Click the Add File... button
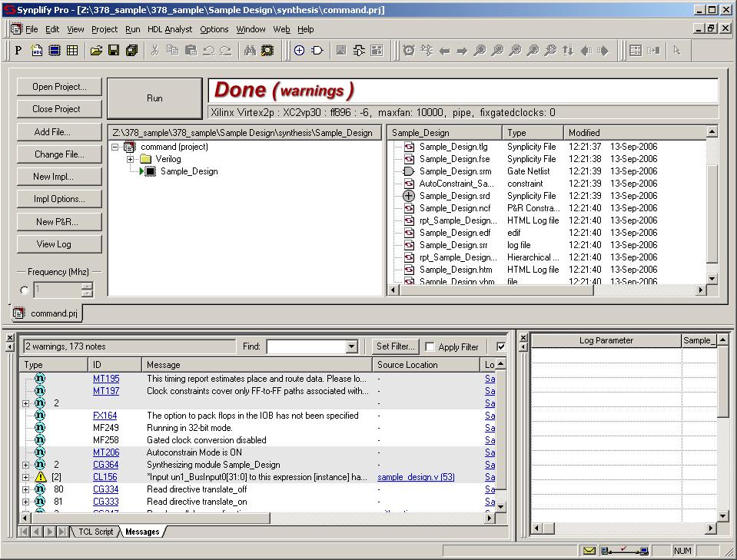 coord(59,132)
